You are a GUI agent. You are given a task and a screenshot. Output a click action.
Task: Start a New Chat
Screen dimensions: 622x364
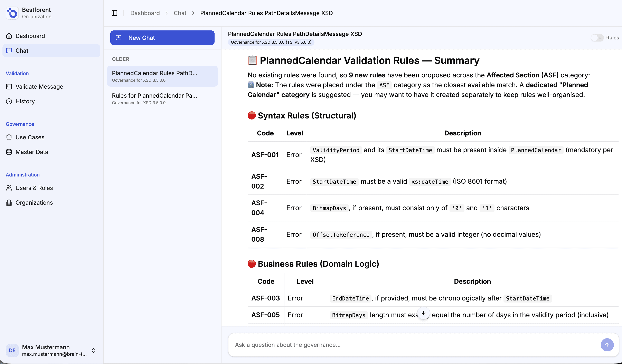tap(162, 38)
